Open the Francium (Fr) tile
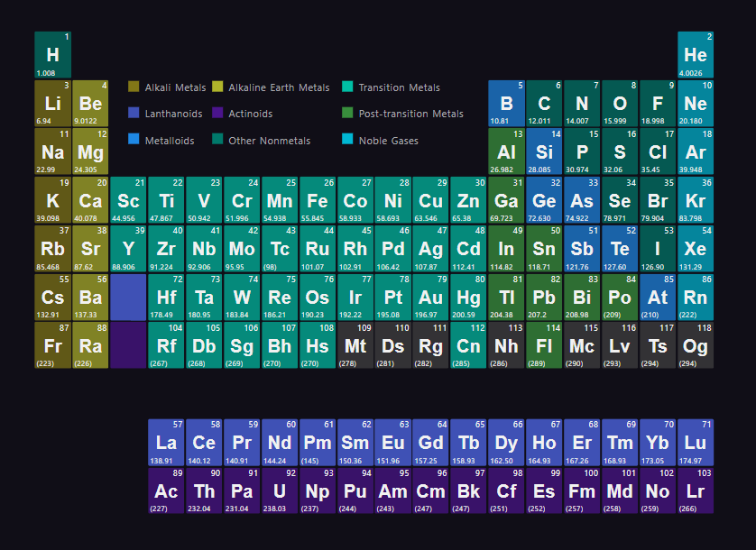Image resolution: width=756 pixels, height=550 pixels. coord(52,345)
